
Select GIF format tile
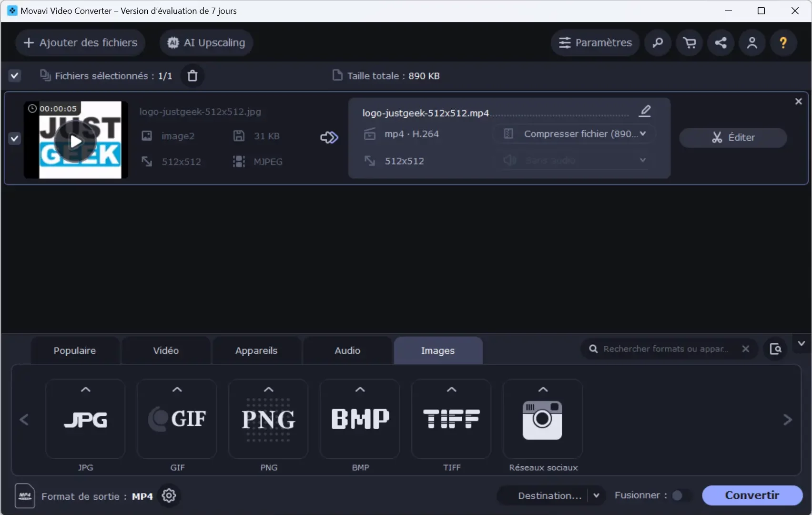point(177,419)
